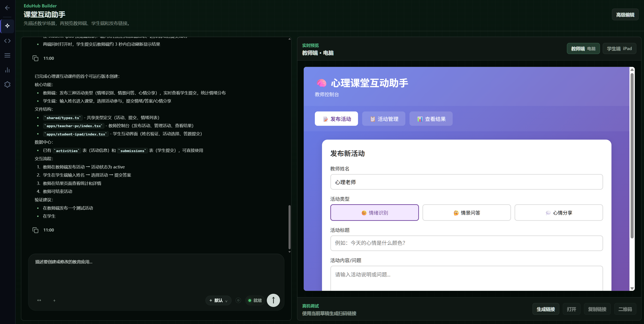Click the plus attachment icon in chat input
This screenshot has width=644, height=324.
tap(54, 300)
